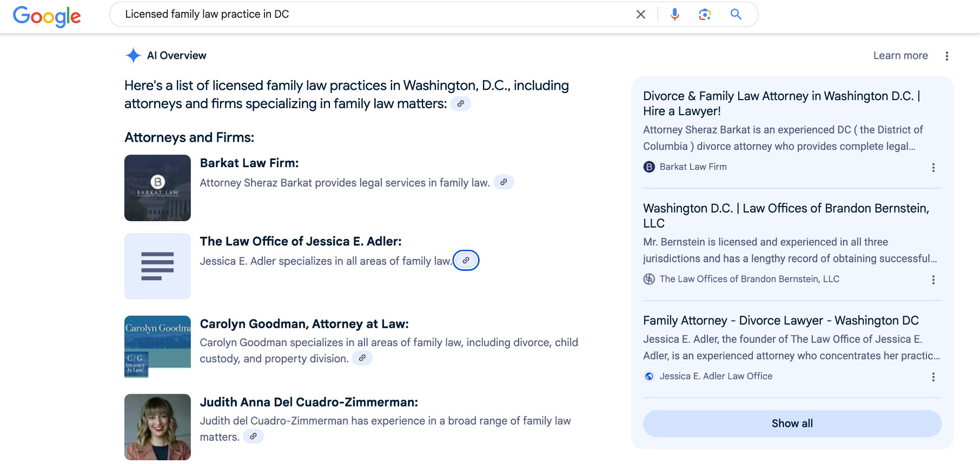Open AI Overview three-dot options menu

(x=947, y=56)
